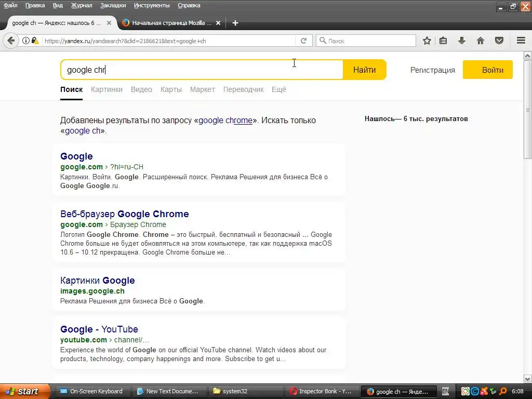Click the Yandex search input with 'google chr'
Screen dimensions: 532x399
tap(202, 70)
